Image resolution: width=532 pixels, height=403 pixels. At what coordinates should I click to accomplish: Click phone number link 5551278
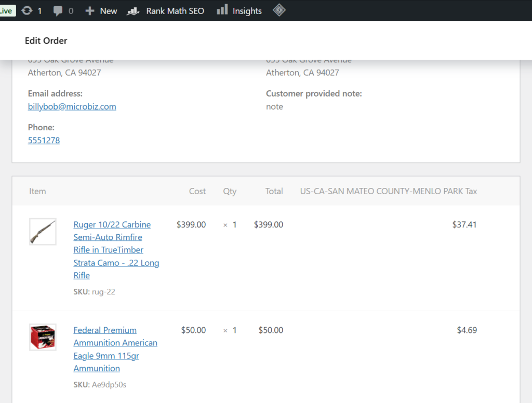[44, 140]
